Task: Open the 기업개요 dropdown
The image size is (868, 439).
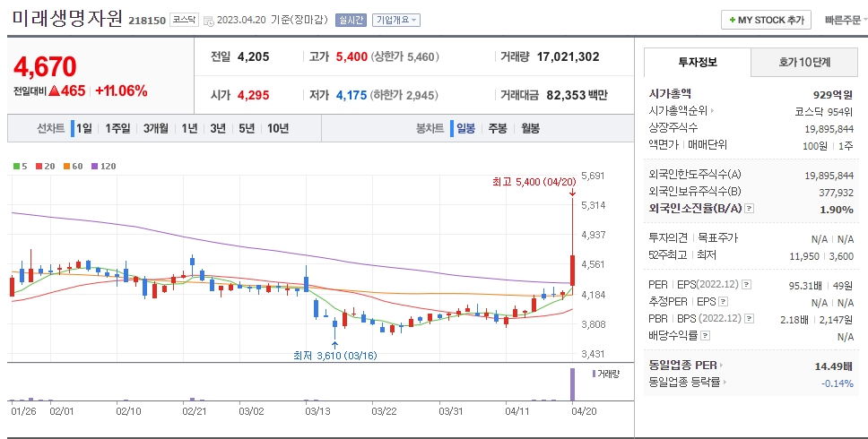Action: pyautogui.click(x=396, y=20)
